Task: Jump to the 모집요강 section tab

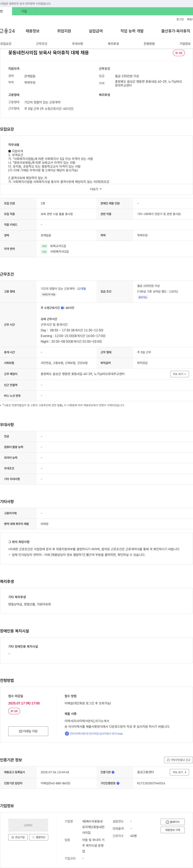Action: click(6, 44)
